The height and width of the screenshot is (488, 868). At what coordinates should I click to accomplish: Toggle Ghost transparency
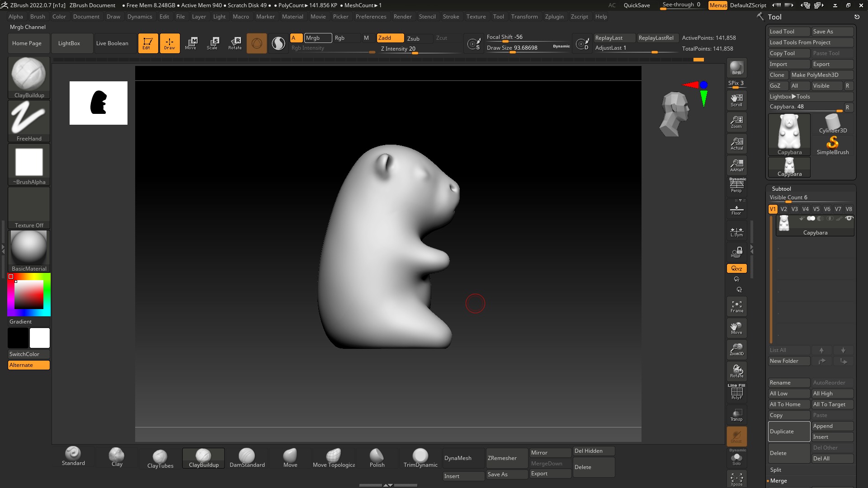click(736, 436)
